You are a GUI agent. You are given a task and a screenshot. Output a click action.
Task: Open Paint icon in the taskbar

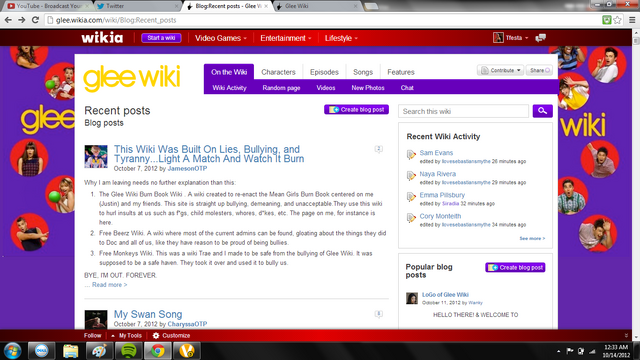tap(99, 351)
